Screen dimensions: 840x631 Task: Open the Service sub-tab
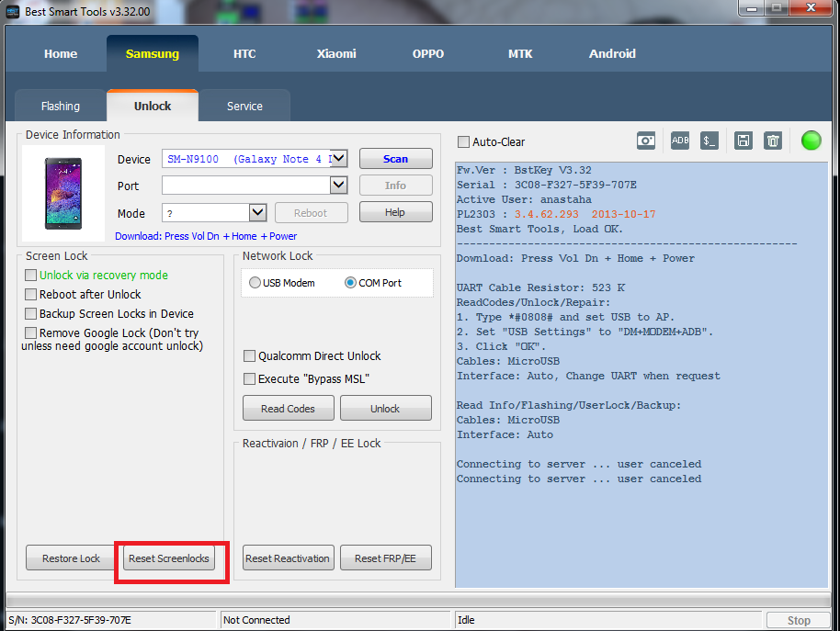[x=244, y=106]
